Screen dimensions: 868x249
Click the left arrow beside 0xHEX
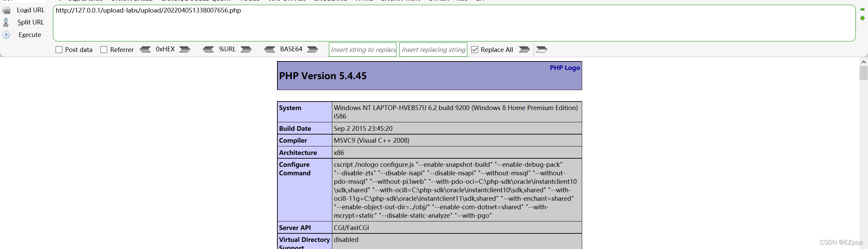(x=145, y=50)
